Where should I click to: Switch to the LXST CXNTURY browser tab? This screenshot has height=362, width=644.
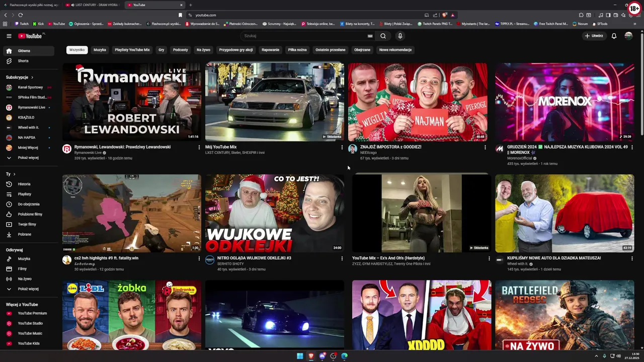tap(93, 5)
